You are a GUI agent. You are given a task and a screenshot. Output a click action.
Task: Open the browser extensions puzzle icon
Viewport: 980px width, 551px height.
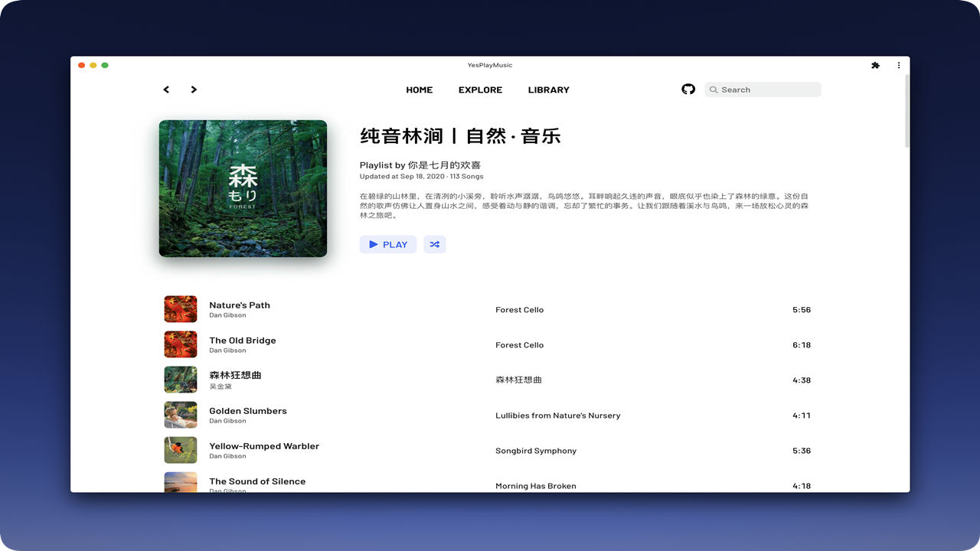tap(875, 65)
